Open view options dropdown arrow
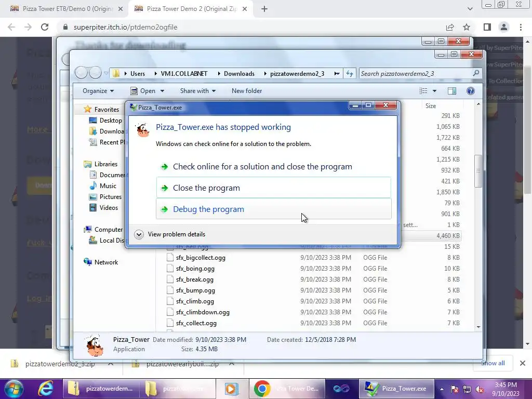Image resolution: width=532 pixels, height=399 pixels. tap(435, 91)
